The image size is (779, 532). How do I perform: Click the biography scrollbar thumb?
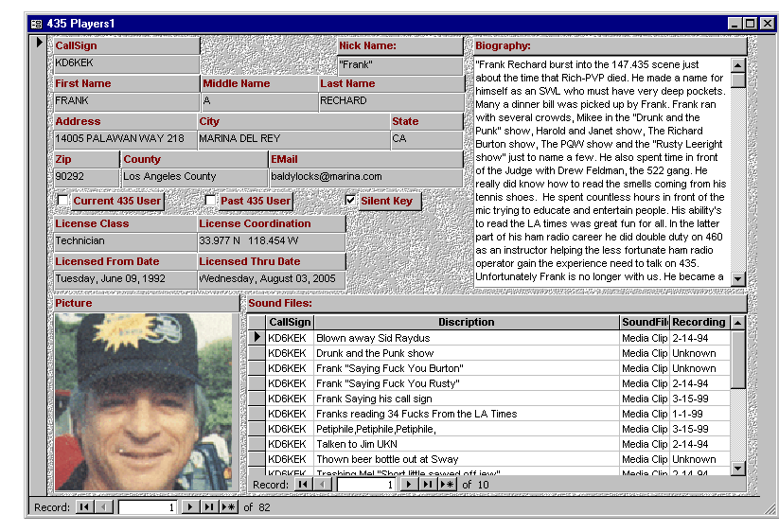(737, 80)
